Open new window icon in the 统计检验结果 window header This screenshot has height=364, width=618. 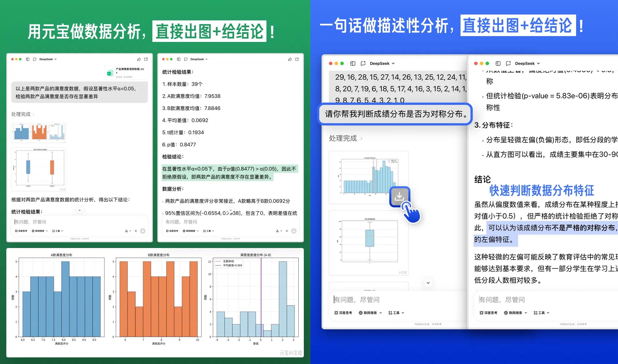point(297,59)
